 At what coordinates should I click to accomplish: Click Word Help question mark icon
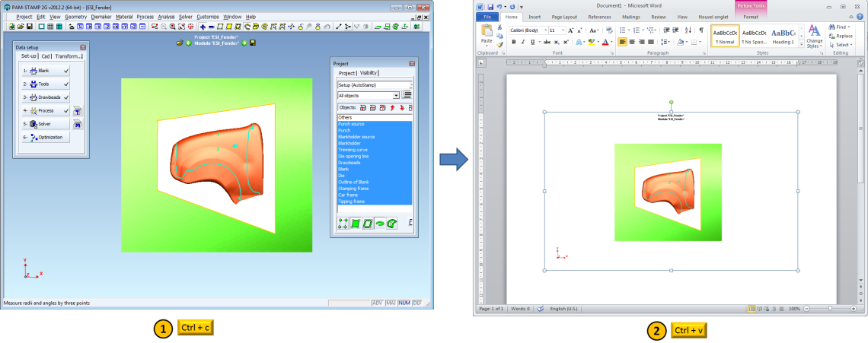[x=860, y=17]
